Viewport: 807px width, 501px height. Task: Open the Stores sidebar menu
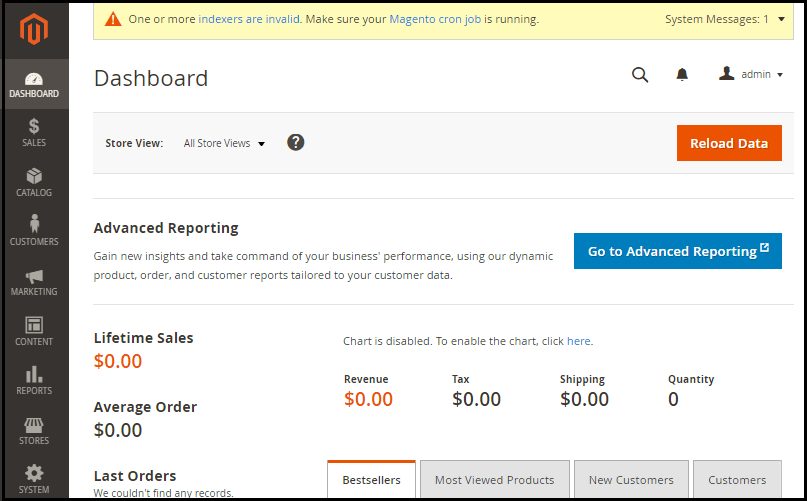click(34, 430)
